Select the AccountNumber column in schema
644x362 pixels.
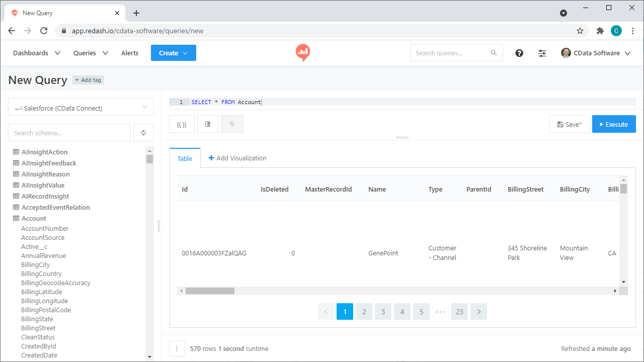pos(45,228)
